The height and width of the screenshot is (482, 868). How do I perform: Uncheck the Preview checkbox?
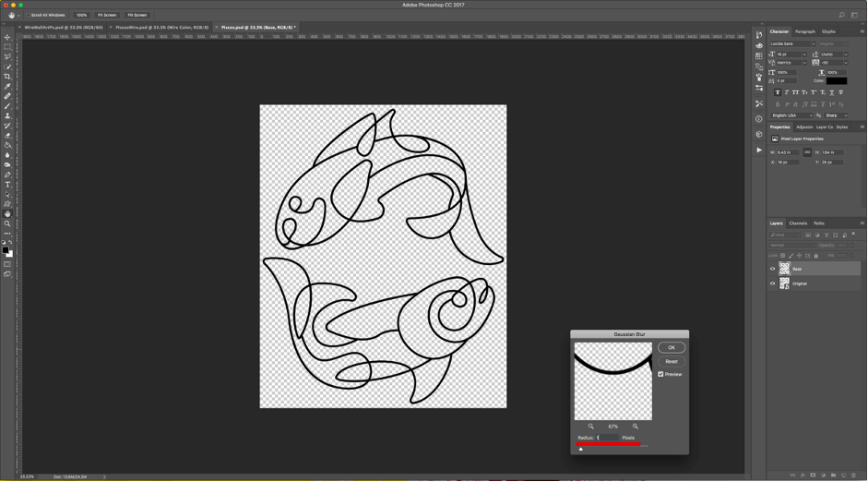660,374
